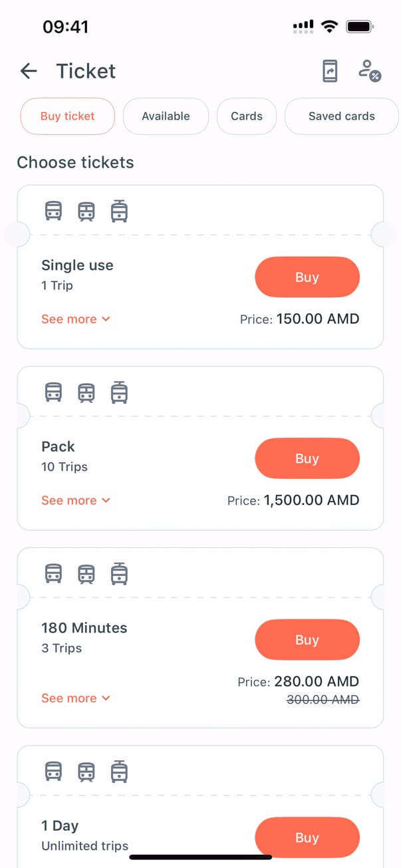Buy the Single use ticket
The image size is (401, 868).
pos(307,277)
